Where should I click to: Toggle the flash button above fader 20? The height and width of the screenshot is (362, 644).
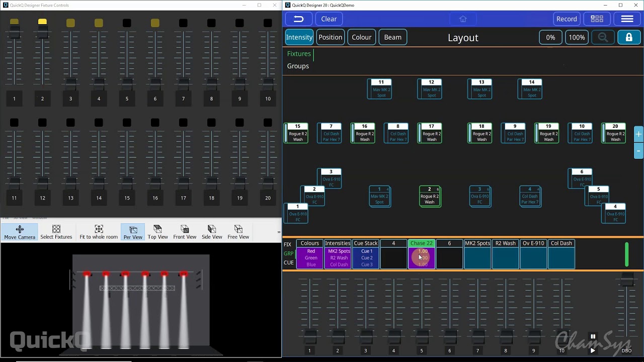pyautogui.click(x=268, y=122)
